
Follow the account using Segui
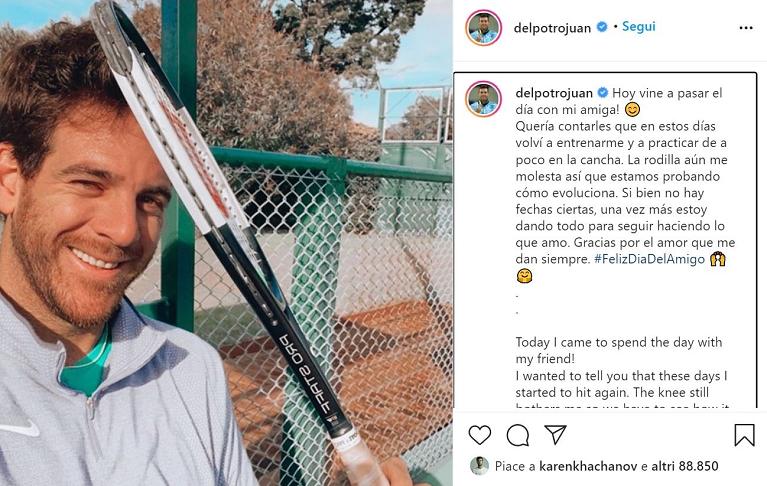click(x=638, y=26)
